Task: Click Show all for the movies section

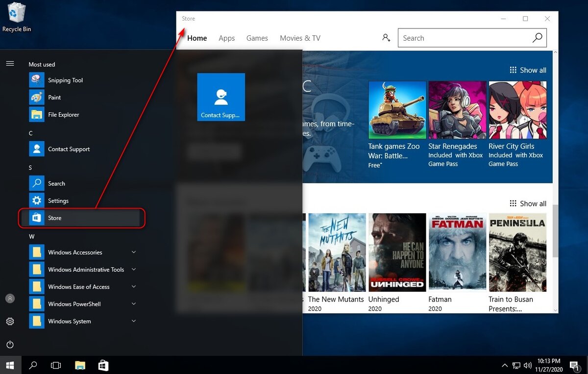Action: 528,203
